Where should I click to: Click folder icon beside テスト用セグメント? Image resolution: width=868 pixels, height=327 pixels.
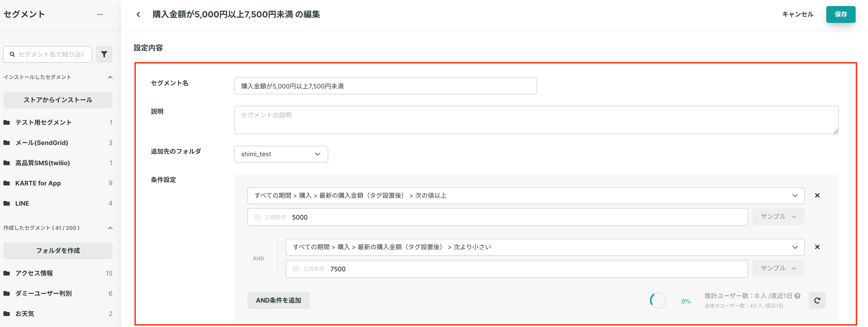[x=7, y=122]
